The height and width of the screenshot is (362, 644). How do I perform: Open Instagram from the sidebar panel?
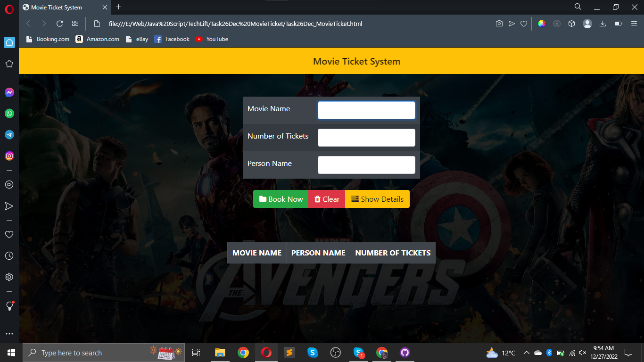point(9,156)
